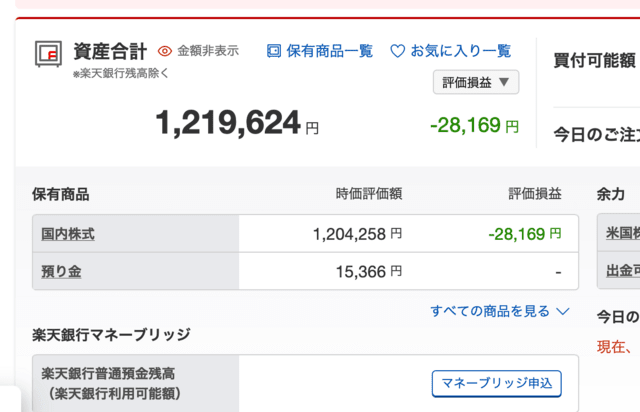Click the 1,204,258 円 valuation cell
The width and height of the screenshot is (640, 412).
coord(357,234)
